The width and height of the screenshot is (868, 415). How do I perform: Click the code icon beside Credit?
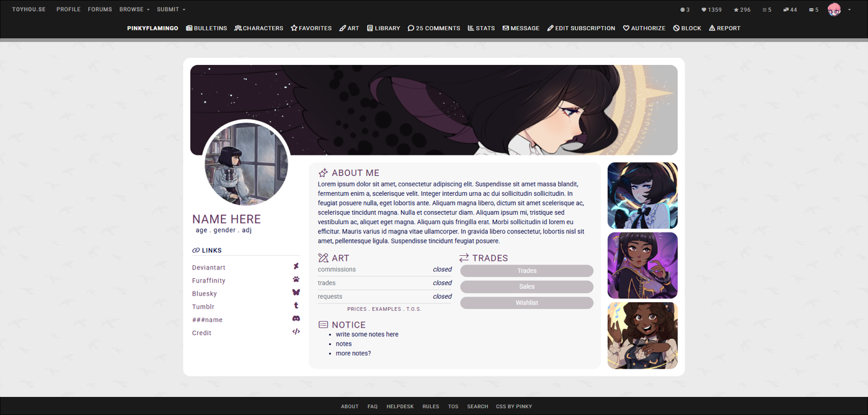(x=296, y=331)
